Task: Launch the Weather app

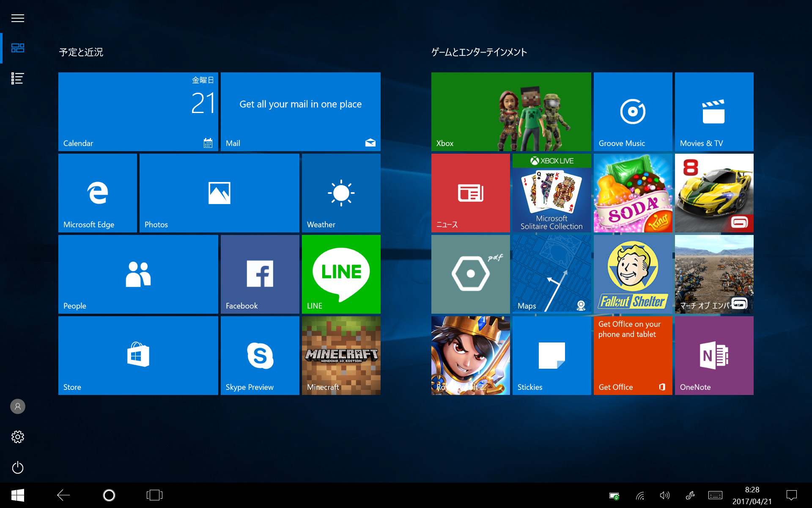Action: 341,193
